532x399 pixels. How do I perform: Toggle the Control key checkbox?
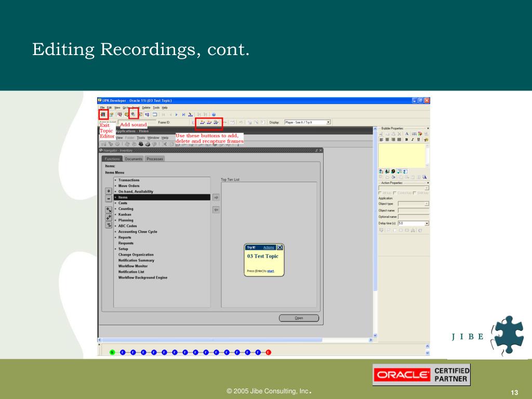pyautogui.click(x=395, y=193)
